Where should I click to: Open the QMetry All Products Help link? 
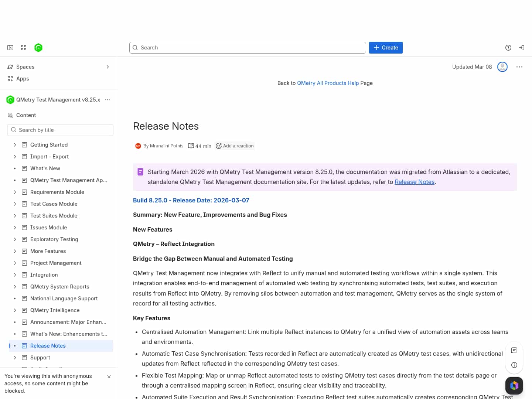coord(328,83)
